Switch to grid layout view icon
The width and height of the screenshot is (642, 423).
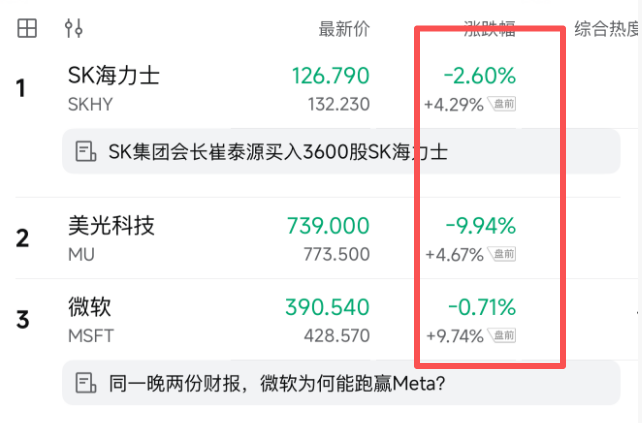point(27,28)
